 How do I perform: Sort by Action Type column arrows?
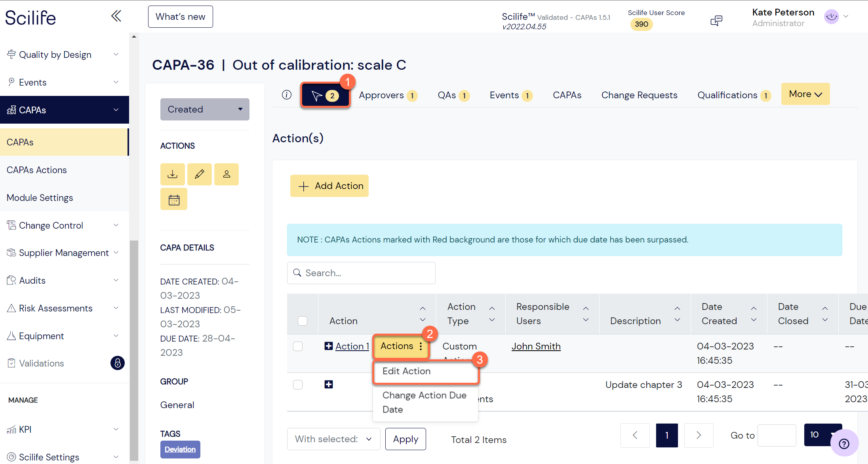pos(492,314)
